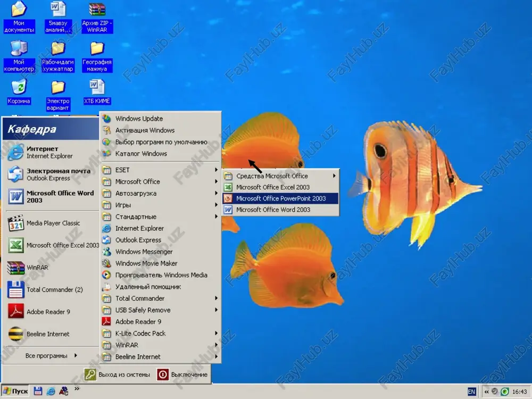
Task: Expand the Стандартные folder
Action: click(x=160, y=217)
